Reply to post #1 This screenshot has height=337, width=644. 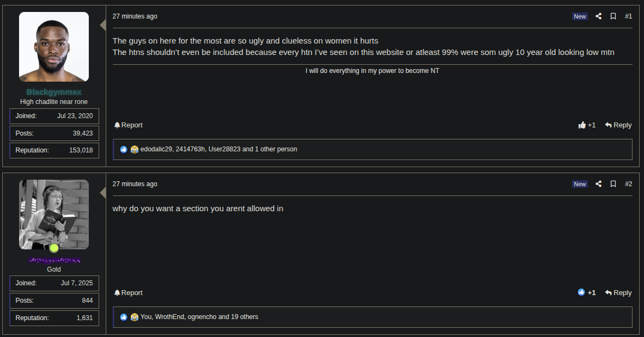(618, 125)
